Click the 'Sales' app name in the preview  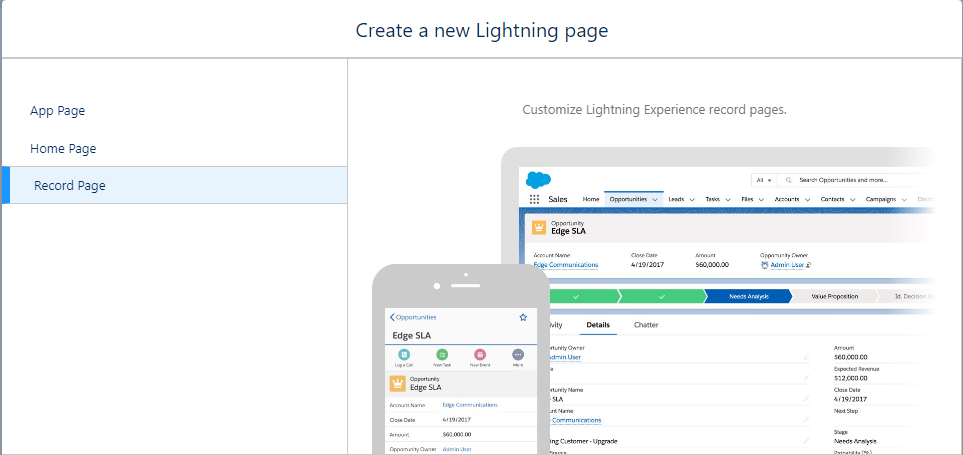(x=558, y=200)
